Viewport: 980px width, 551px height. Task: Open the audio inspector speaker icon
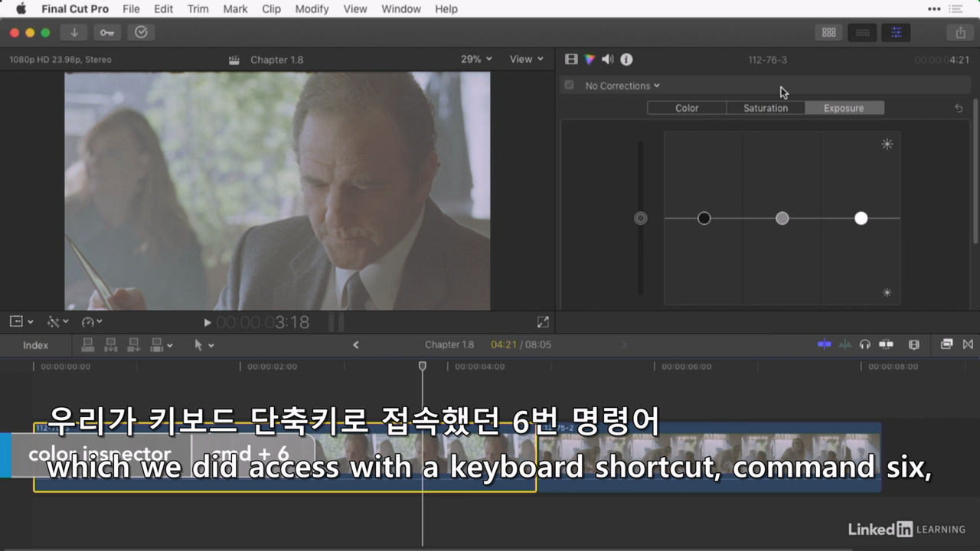click(x=608, y=59)
